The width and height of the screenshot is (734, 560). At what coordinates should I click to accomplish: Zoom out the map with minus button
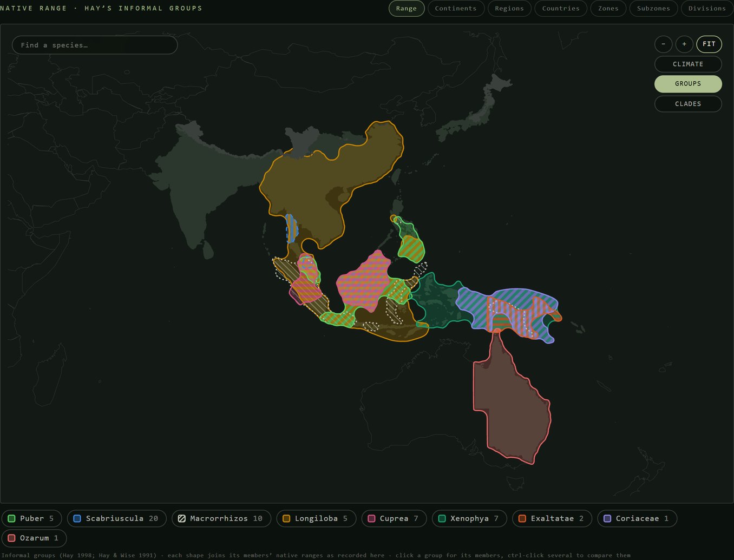pyautogui.click(x=663, y=44)
